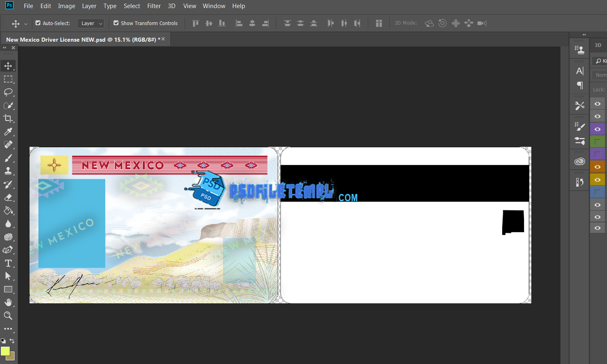607x364 pixels.
Task: Select the History Brush tool
Action: (8, 184)
